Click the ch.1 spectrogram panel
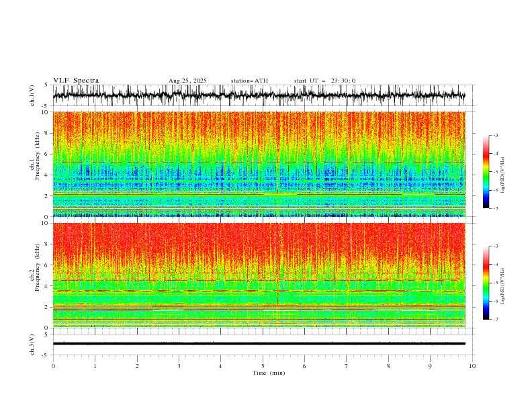 click(259, 164)
